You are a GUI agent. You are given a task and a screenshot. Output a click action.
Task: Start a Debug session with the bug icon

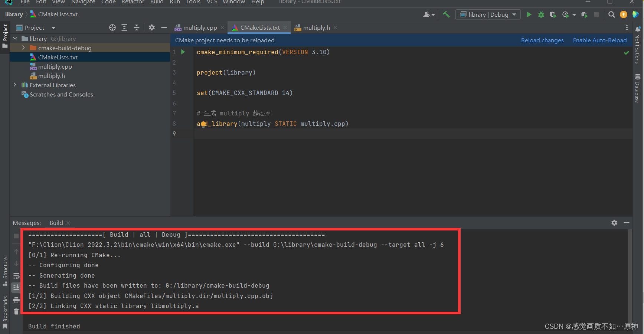pos(541,14)
